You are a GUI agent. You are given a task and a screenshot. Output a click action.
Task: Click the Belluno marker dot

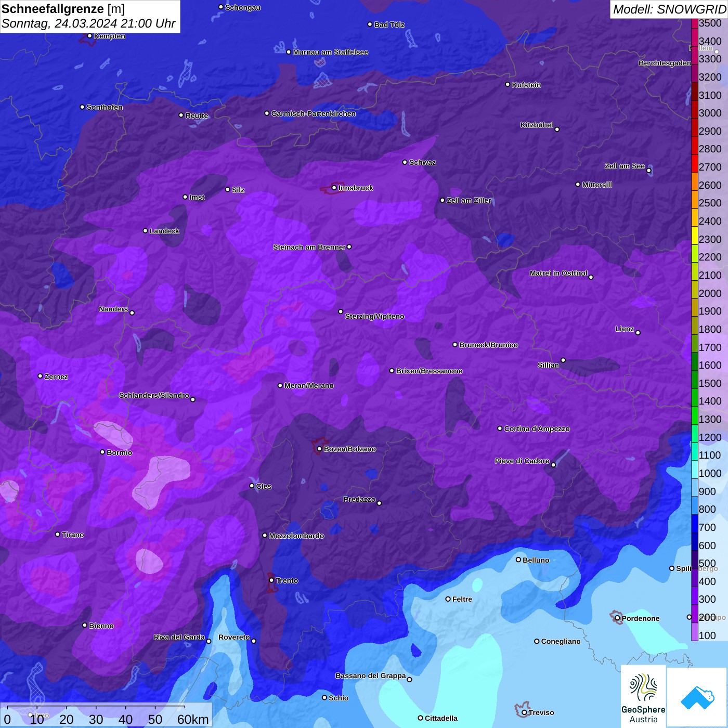[x=518, y=560]
